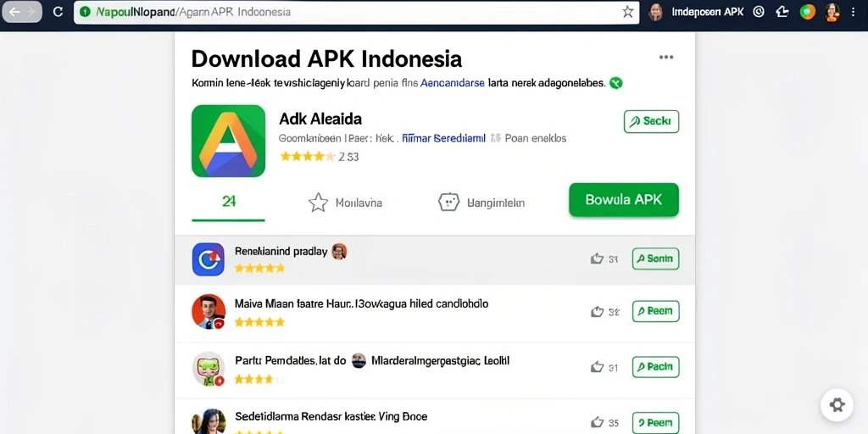Like the Renekianind pradlay row thumbs-up
Viewport: 868px width, 434px height.
[x=597, y=259]
